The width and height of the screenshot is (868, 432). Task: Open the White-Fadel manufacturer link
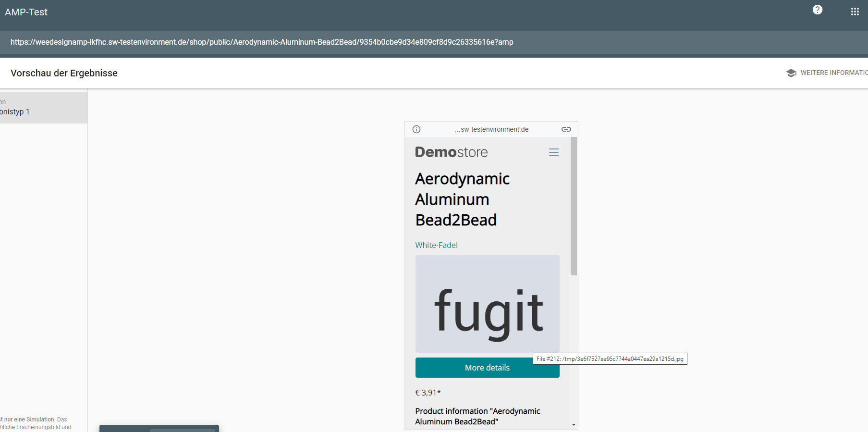436,245
